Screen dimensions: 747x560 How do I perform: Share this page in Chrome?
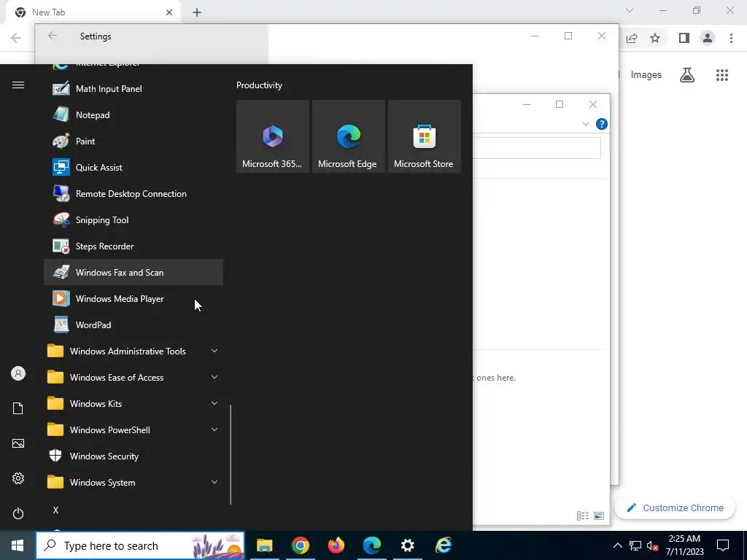click(x=632, y=38)
